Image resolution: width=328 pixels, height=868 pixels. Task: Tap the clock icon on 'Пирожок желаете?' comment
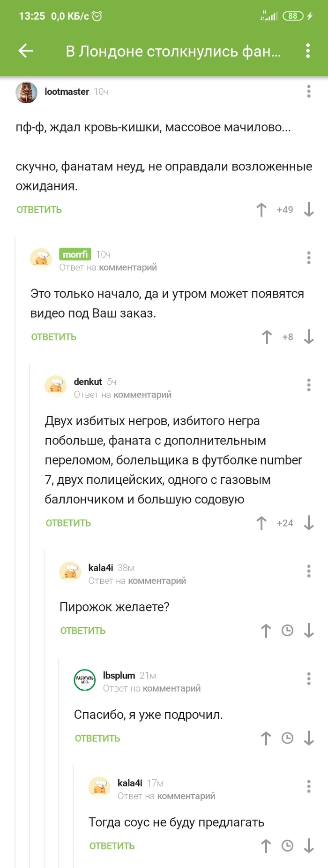point(287,631)
